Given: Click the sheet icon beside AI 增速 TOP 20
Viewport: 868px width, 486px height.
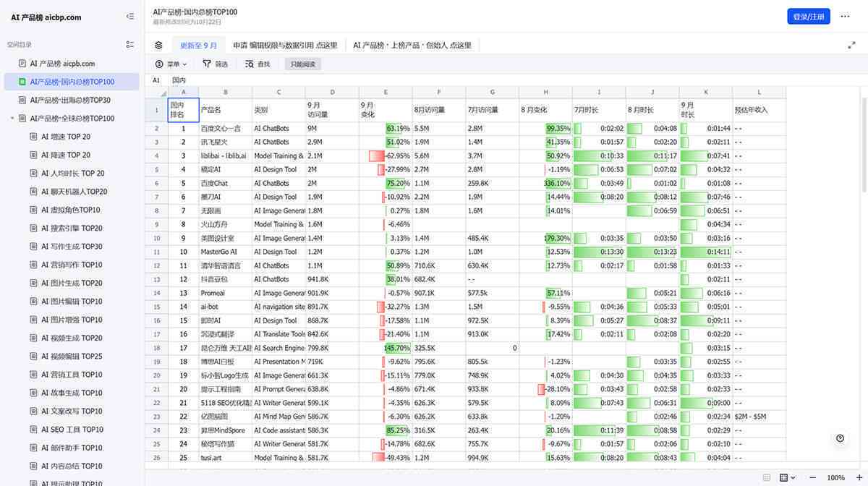Looking at the screenshot, I should point(33,137).
